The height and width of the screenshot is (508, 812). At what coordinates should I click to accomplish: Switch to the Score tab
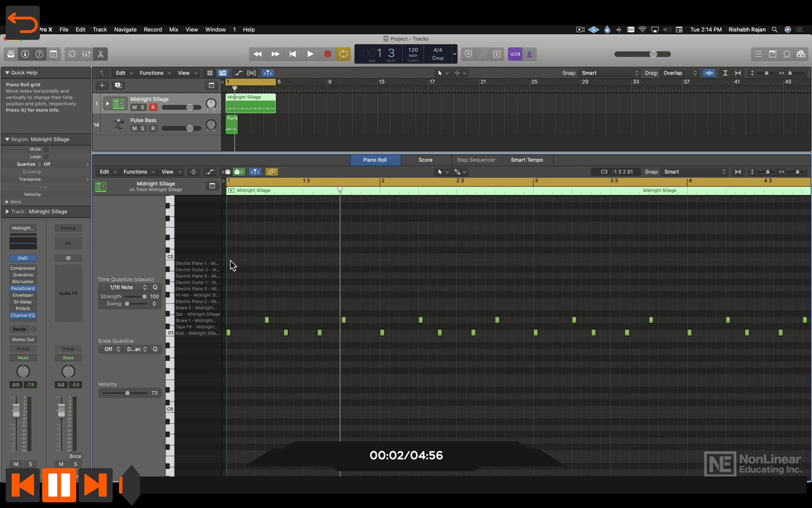425,160
